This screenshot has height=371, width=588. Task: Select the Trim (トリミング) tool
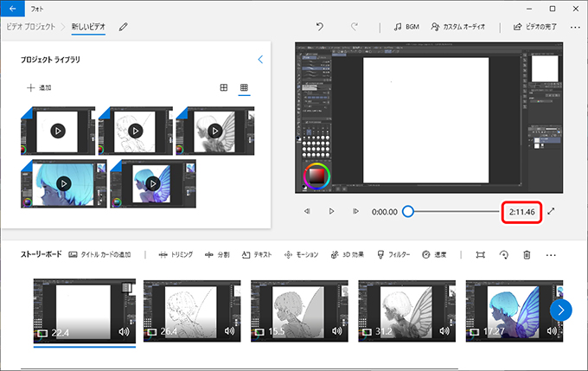pos(175,255)
